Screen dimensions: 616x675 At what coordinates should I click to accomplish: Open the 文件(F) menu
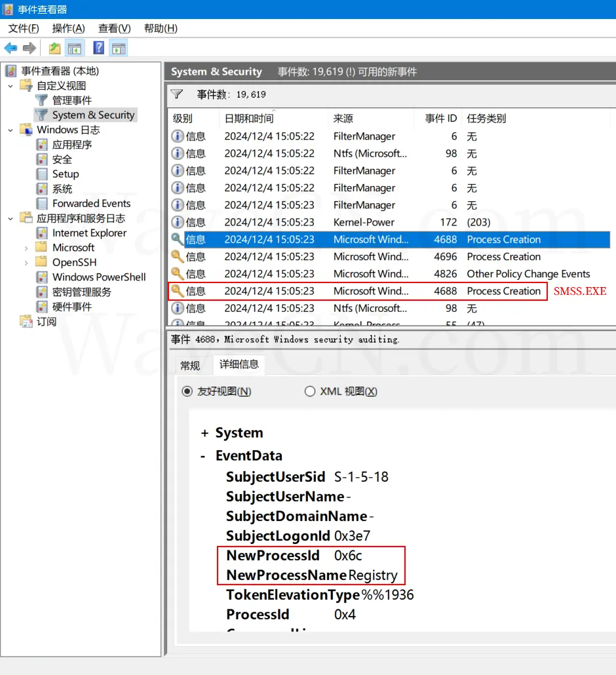click(x=24, y=28)
